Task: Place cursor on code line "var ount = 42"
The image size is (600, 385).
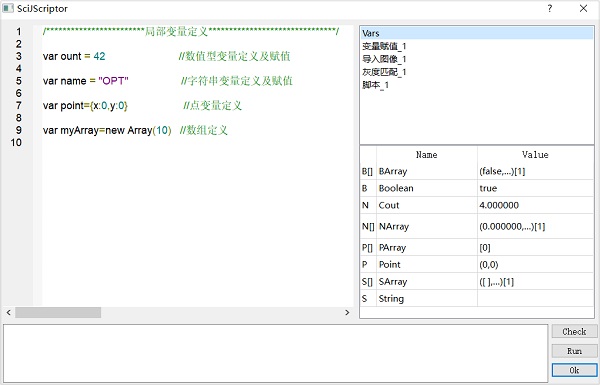Action: point(74,56)
